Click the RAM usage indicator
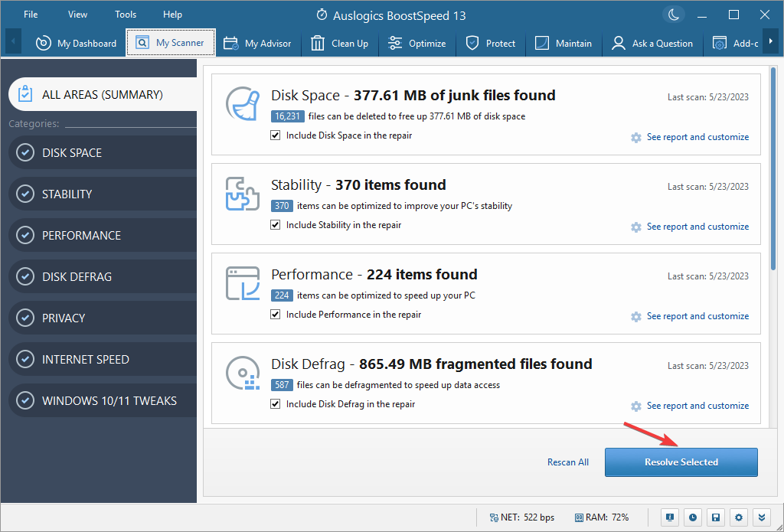784x532 pixels. tap(602, 517)
